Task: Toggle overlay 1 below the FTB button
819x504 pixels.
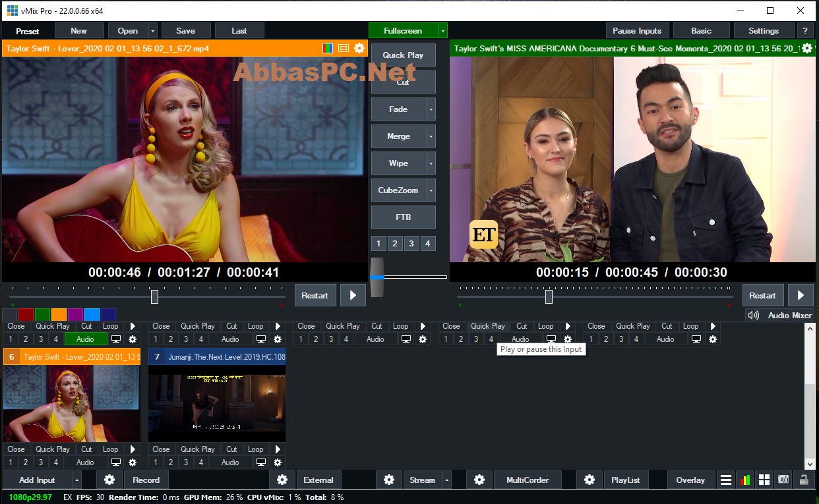Action: click(x=379, y=244)
